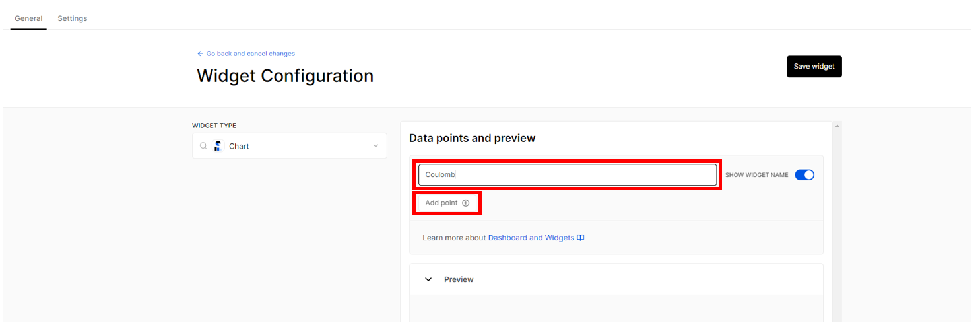Click the Widget Type dropdown chevron arrow

[376, 146]
